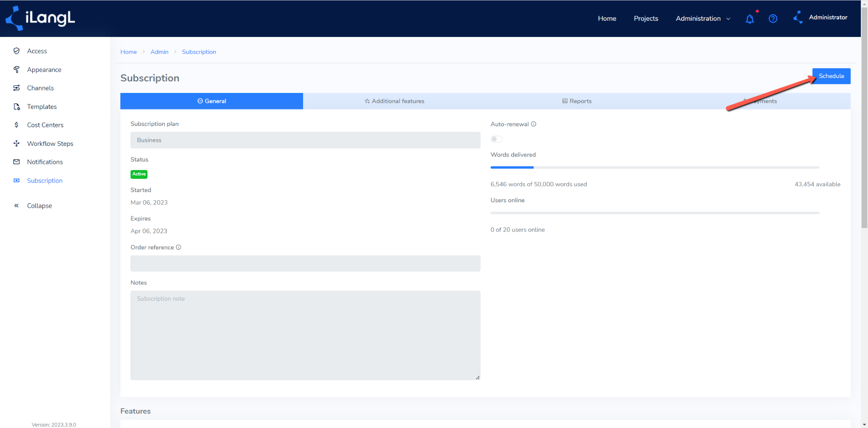Switch to the Reports tab
The height and width of the screenshot is (428, 868).
pyautogui.click(x=577, y=101)
